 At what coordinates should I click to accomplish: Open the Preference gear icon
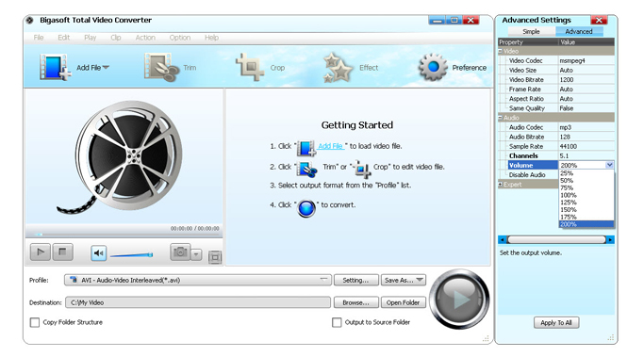pos(433,67)
